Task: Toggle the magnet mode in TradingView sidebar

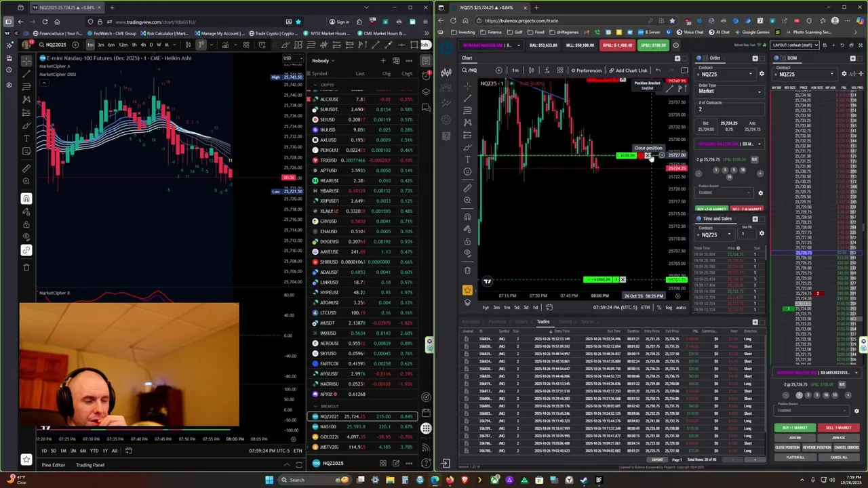Action: tap(26, 198)
